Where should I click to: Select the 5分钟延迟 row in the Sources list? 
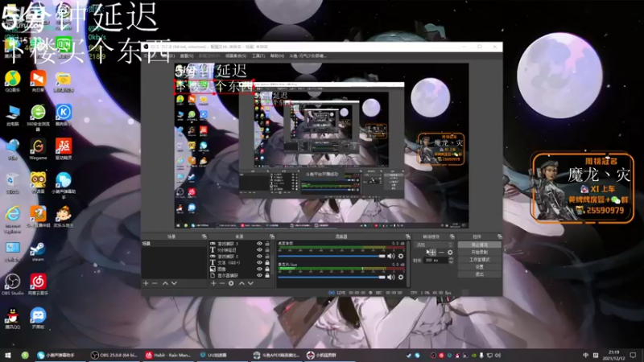240,249
